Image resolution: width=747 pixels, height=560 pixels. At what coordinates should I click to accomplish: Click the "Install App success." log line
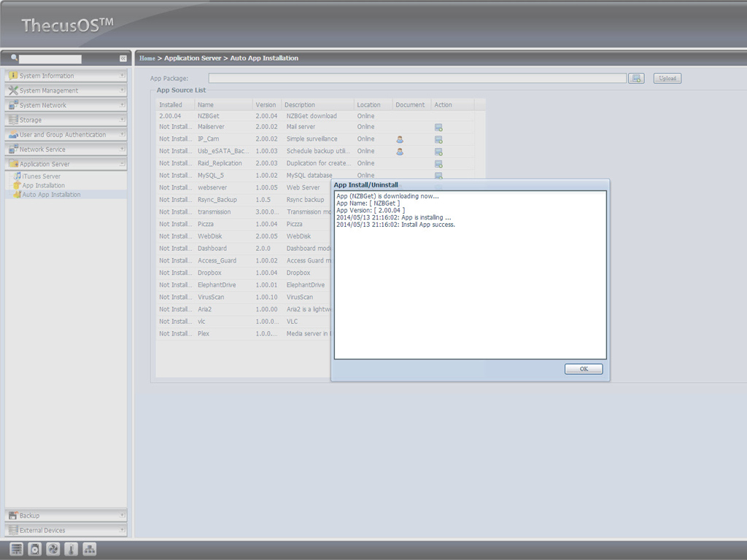(396, 225)
